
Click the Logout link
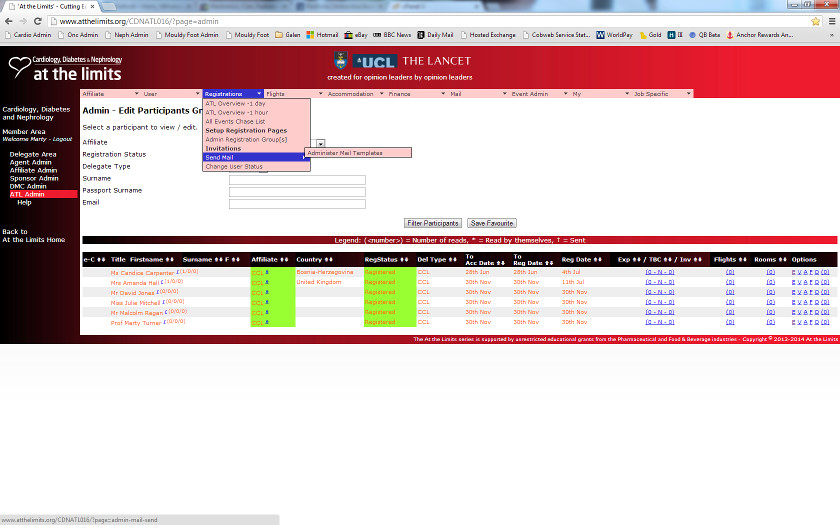pos(62,139)
